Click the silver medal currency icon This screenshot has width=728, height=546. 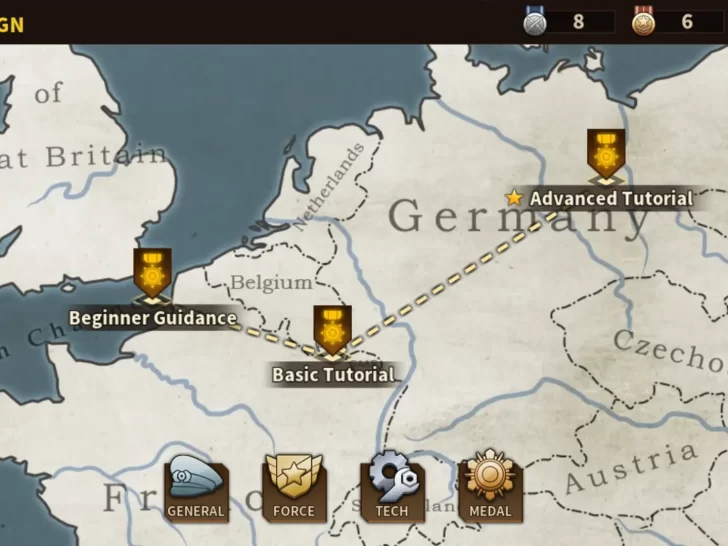coord(535,21)
